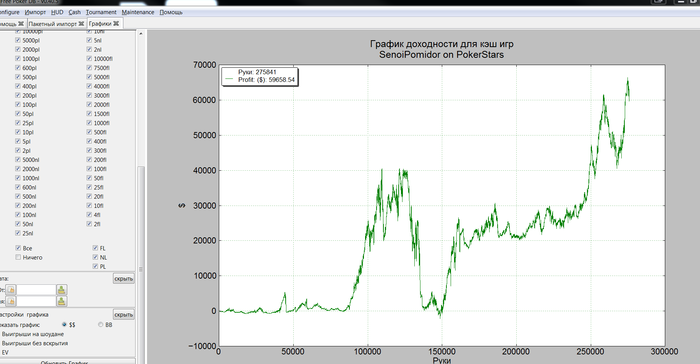Toggle the 50pl limit checkbox

pos(18,113)
